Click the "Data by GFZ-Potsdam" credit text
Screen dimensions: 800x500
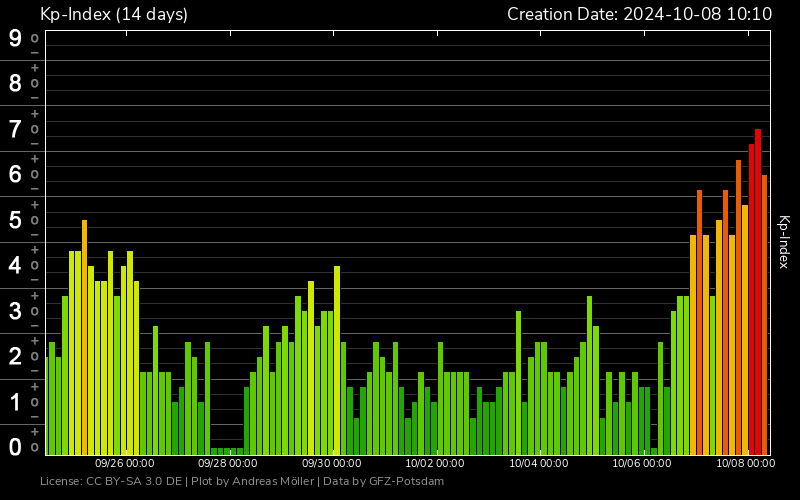[381, 482]
